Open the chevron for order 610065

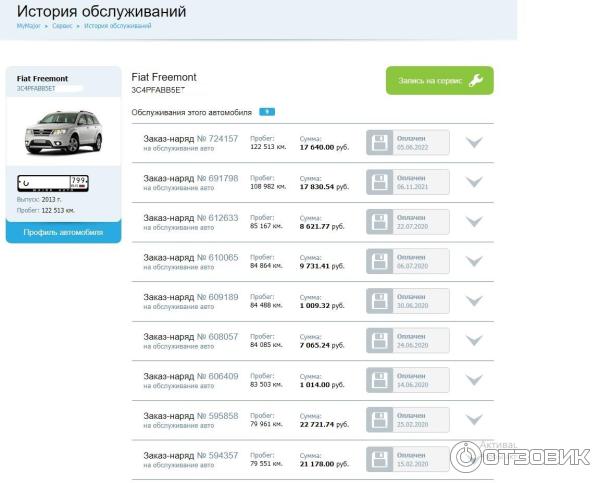pyautogui.click(x=474, y=261)
